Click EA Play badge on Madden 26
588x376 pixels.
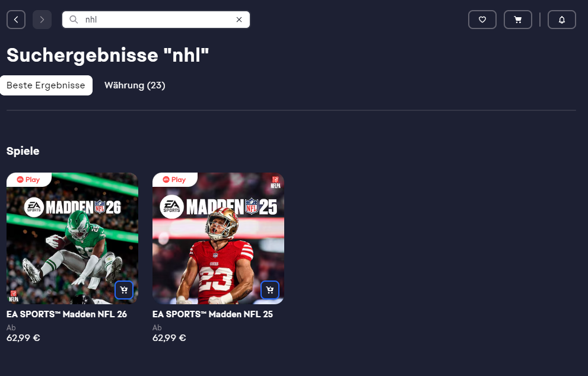pyautogui.click(x=29, y=180)
